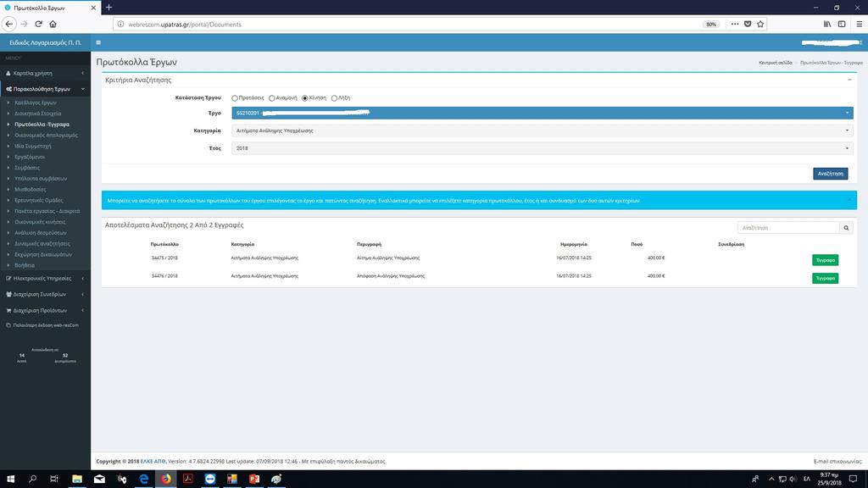Viewport: 868px width, 488px height.
Task: Open the Firefox application menu icon
Action: (x=860, y=24)
